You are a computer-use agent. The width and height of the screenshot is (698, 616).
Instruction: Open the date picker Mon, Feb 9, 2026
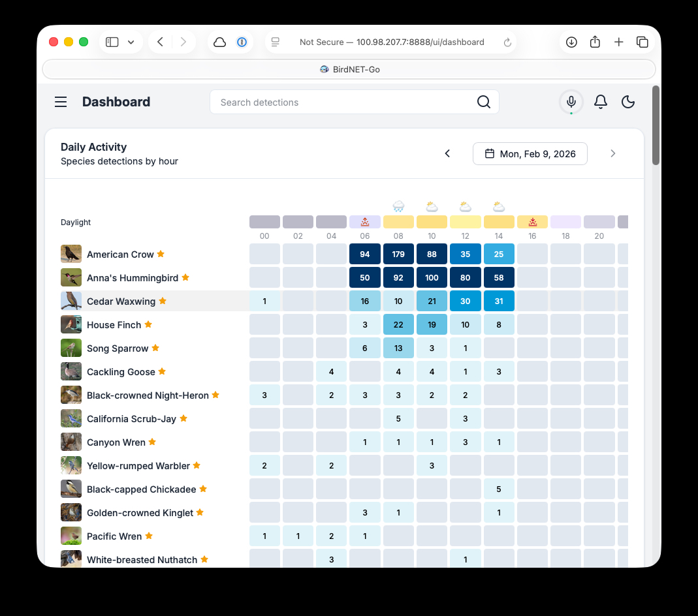(530, 154)
